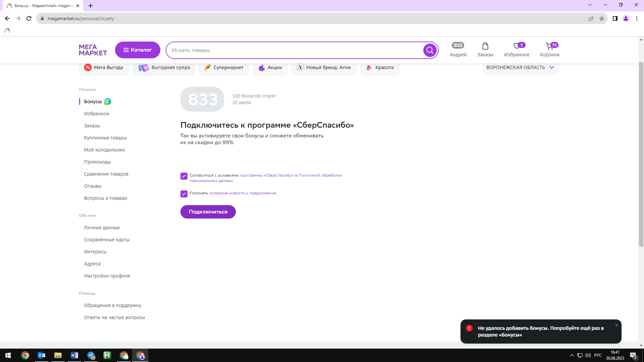Open Избранное in the sidebar
The width and height of the screenshot is (644, 362).
click(x=97, y=114)
